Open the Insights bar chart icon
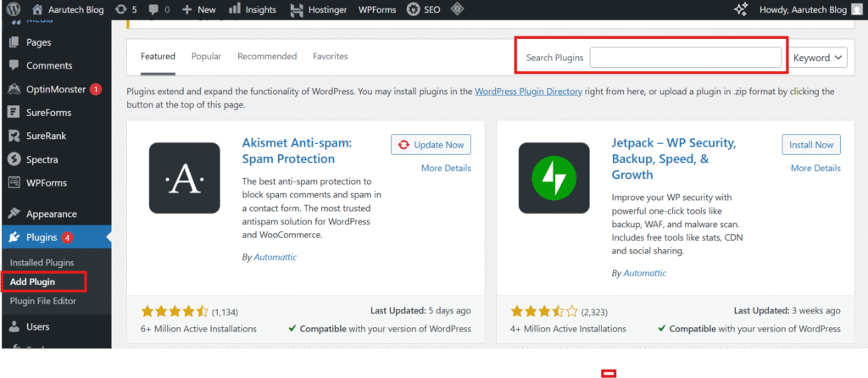 [235, 8]
